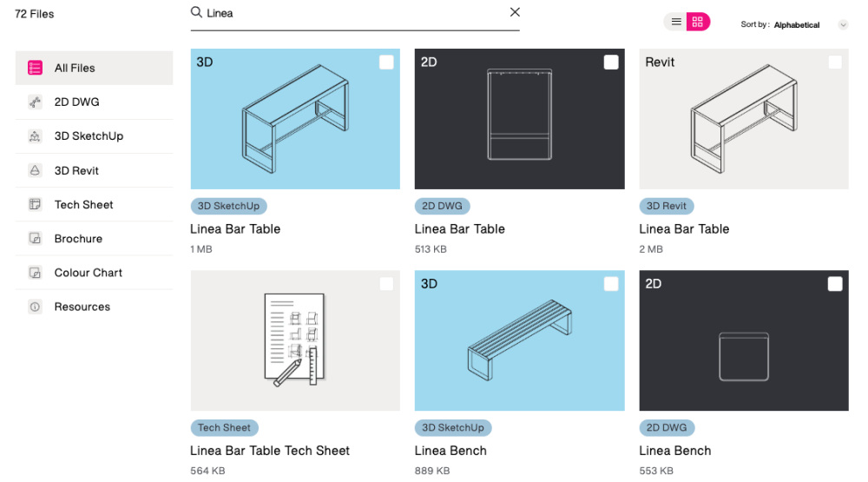Filter by 2D DWG files icon
The image size is (868, 482).
pos(35,102)
